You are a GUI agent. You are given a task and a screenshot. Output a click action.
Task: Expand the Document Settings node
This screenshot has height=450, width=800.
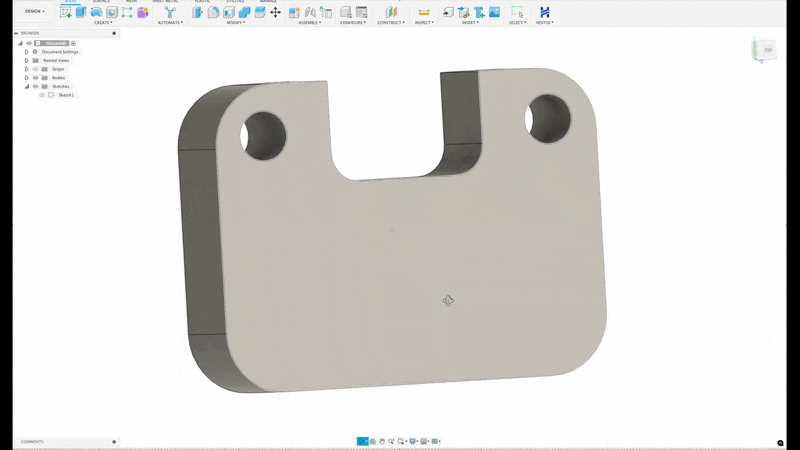click(27, 52)
